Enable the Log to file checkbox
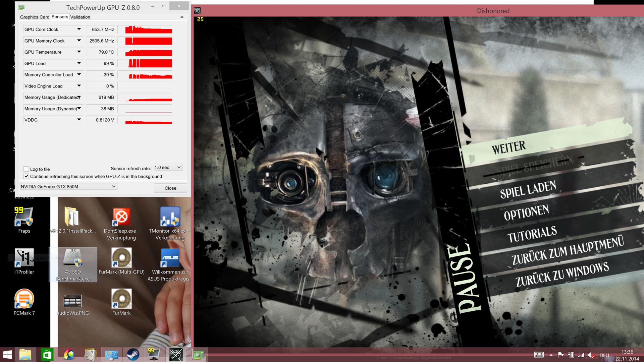This screenshot has width=644, height=362. tap(26, 169)
